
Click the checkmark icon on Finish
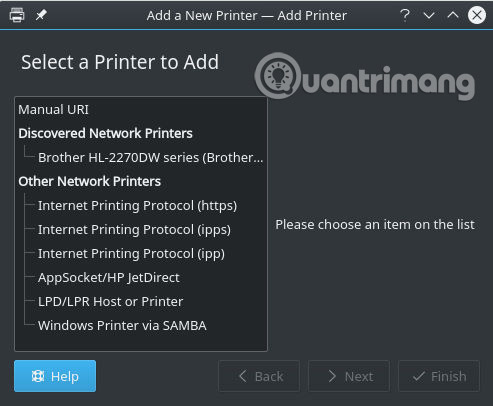tap(419, 376)
